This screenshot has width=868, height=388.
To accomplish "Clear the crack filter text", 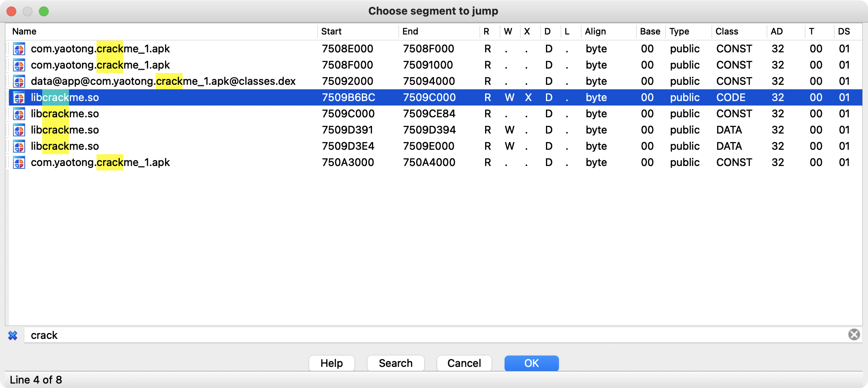I will coord(854,334).
